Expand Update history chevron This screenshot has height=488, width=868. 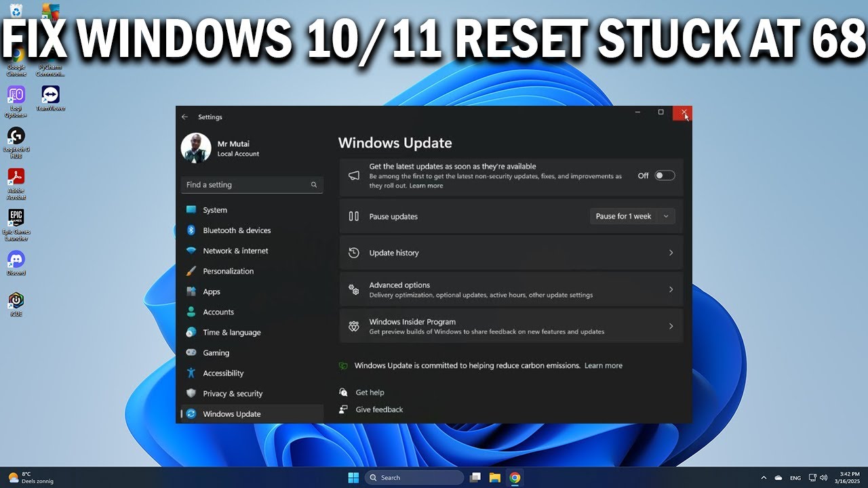click(671, 253)
